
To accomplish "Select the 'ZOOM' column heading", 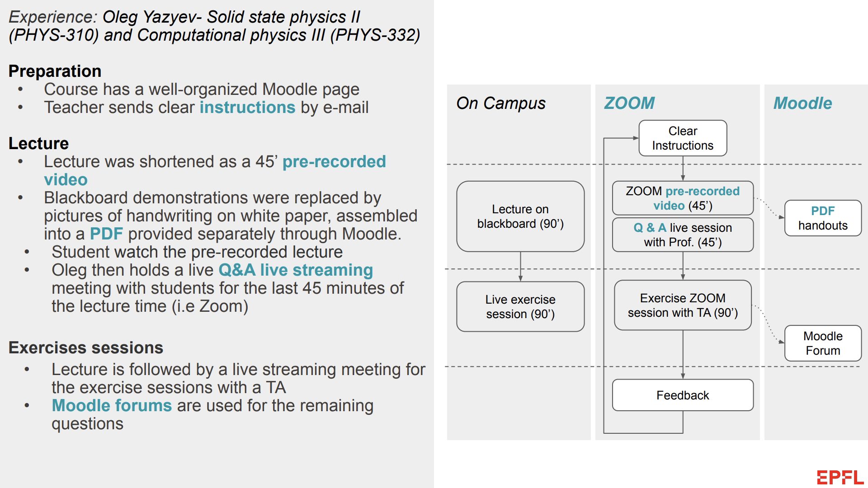I will point(629,103).
